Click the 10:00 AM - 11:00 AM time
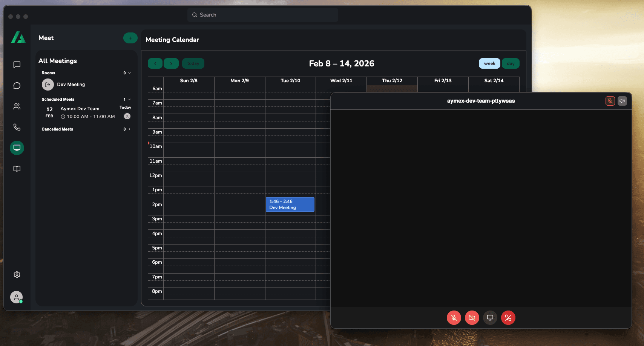The width and height of the screenshot is (644, 346). point(90,117)
